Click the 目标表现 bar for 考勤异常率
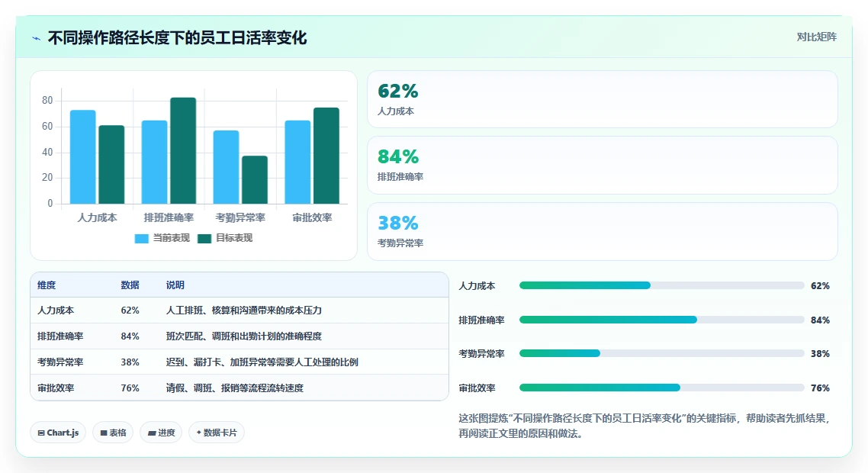Image resolution: width=868 pixels, height=473 pixels. tap(255, 179)
